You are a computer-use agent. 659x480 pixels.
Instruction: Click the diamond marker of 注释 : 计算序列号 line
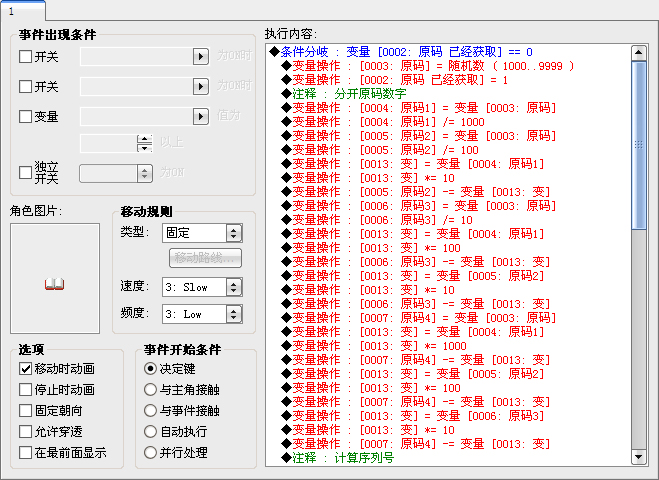point(287,457)
